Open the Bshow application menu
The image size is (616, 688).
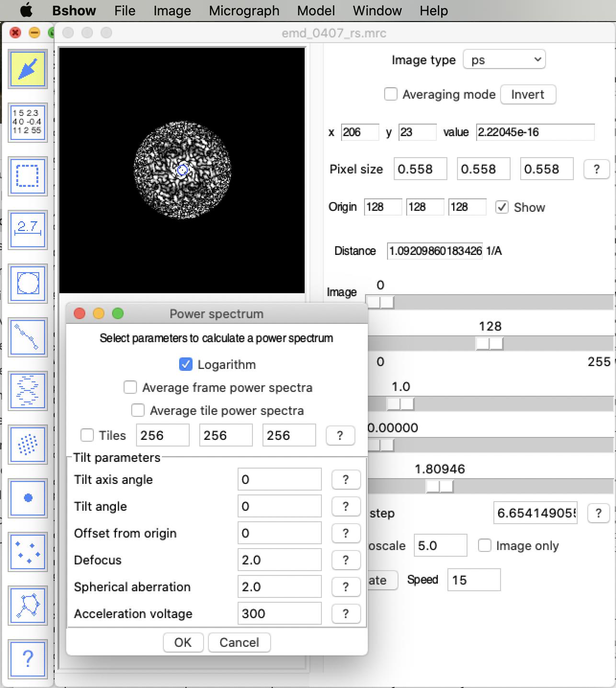[74, 10]
